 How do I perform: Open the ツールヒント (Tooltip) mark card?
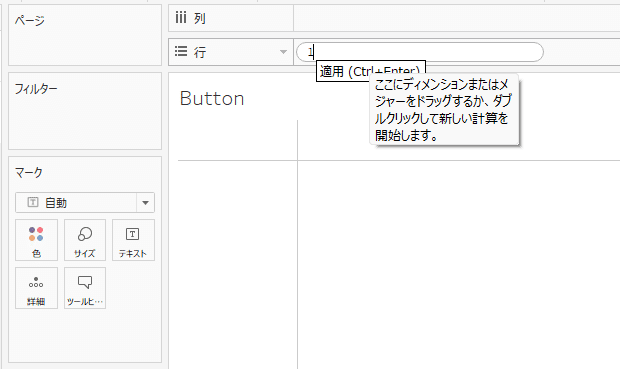85,288
